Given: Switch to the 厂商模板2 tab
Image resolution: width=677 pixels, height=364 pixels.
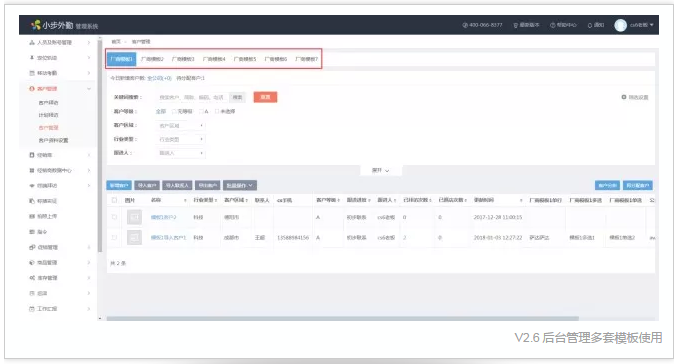Looking at the screenshot, I should [152, 59].
